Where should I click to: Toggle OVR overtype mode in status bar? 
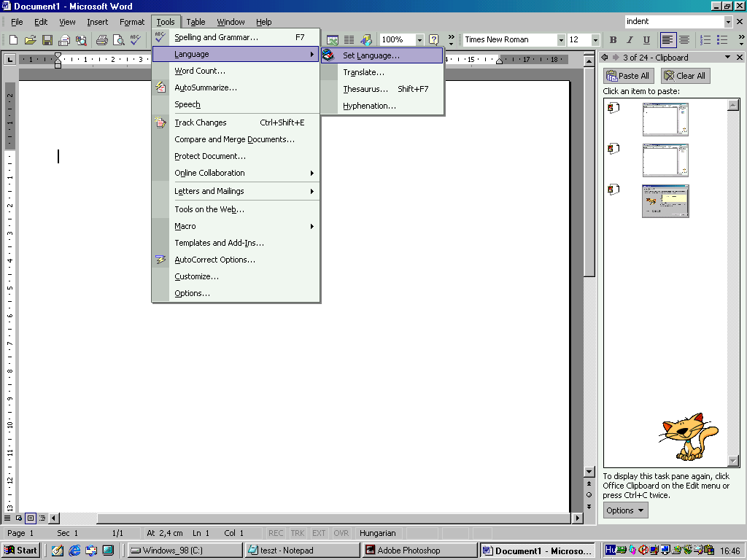click(341, 533)
